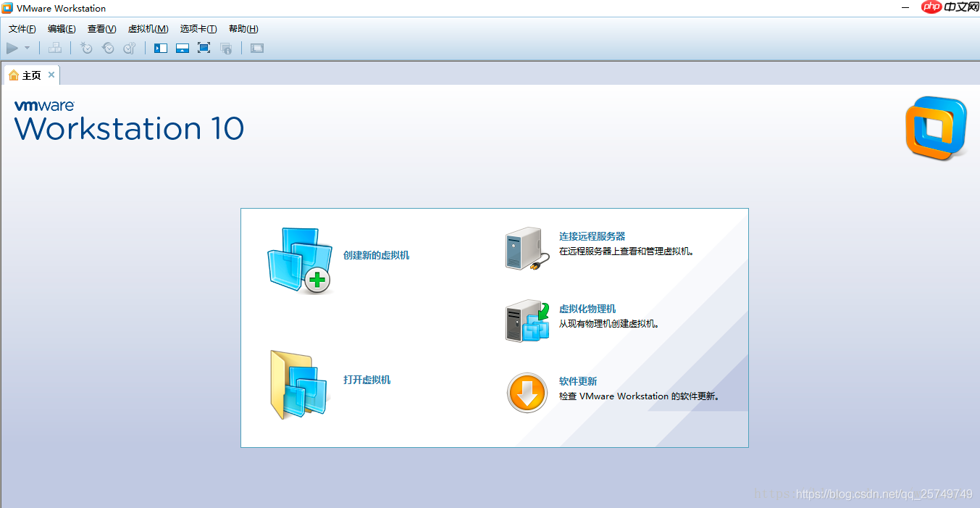Image resolution: width=980 pixels, height=508 pixels.
Task: Click the 创建新的虚拟机 link
Action: point(377,255)
